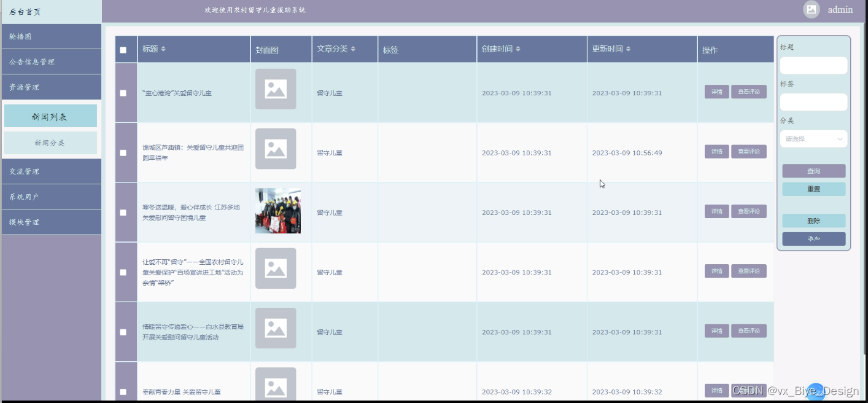Check the box for 寒冬送温暖 row
Image resolution: width=868 pixels, height=403 pixels.
(x=123, y=213)
